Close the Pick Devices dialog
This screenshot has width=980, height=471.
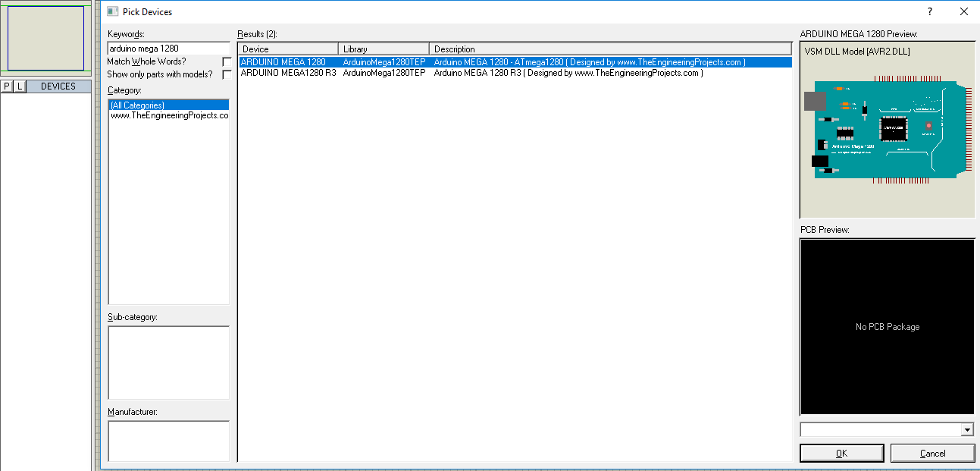(963, 11)
